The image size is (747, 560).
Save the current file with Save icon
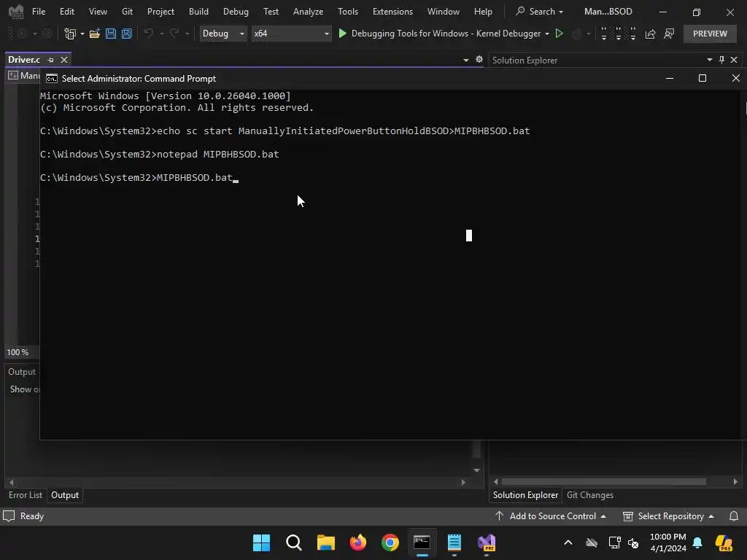tap(111, 34)
